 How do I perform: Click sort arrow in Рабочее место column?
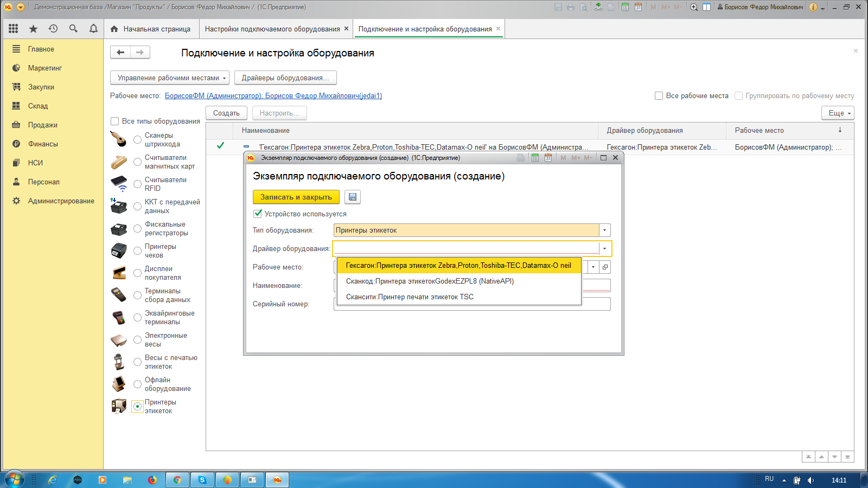[840, 130]
